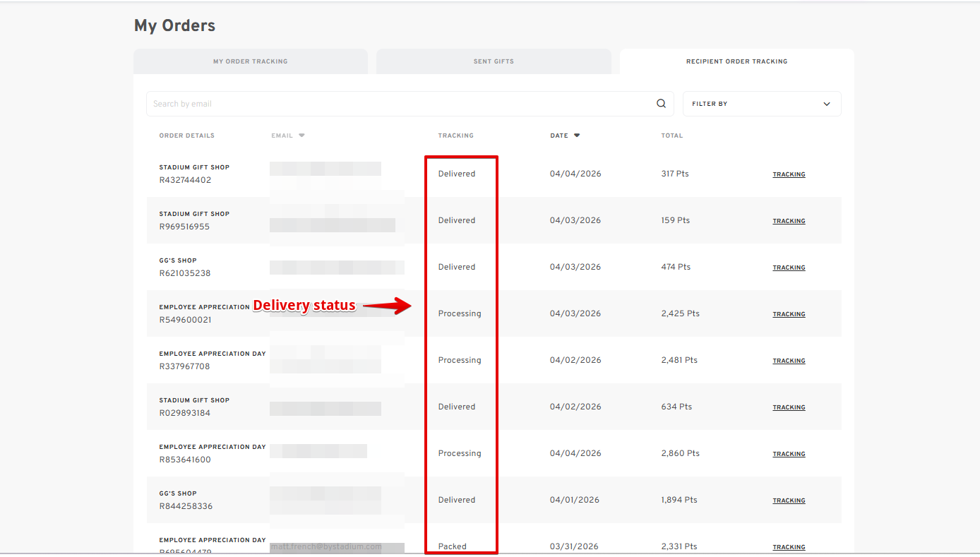Screen dimensions: 980x557
Task: Sort by Date column arrow
Action: tap(577, 136)
